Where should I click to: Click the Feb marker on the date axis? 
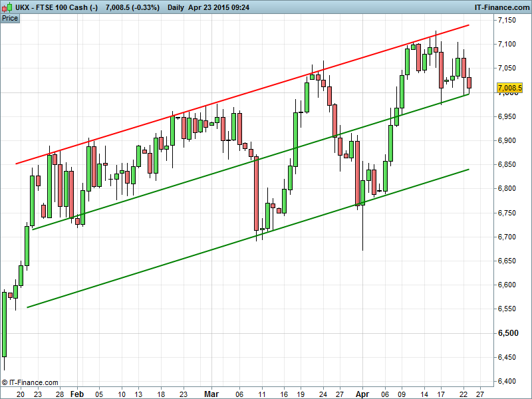[78, 394]
